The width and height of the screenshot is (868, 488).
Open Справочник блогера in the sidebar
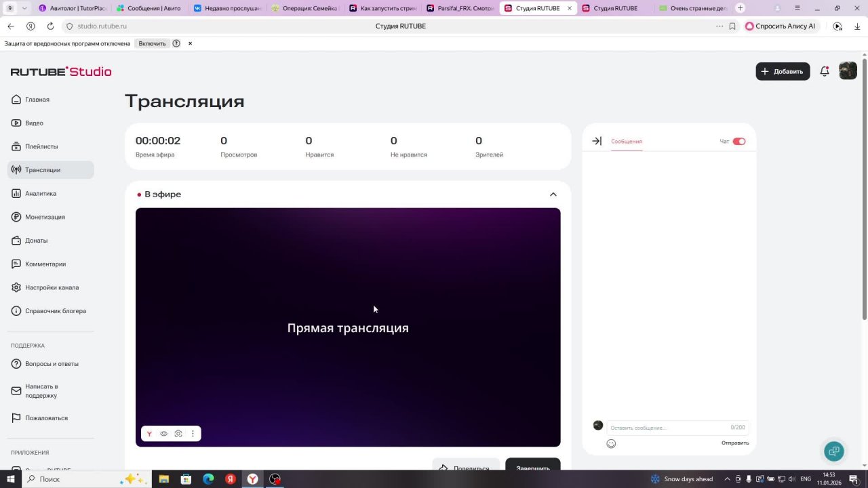pos(50,311)
